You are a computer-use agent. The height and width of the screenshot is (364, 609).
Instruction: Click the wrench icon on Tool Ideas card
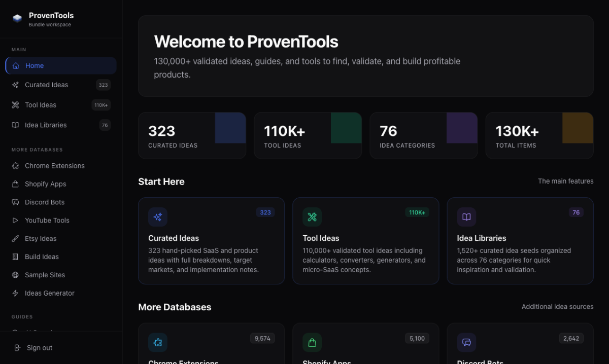tap(312, 216)
